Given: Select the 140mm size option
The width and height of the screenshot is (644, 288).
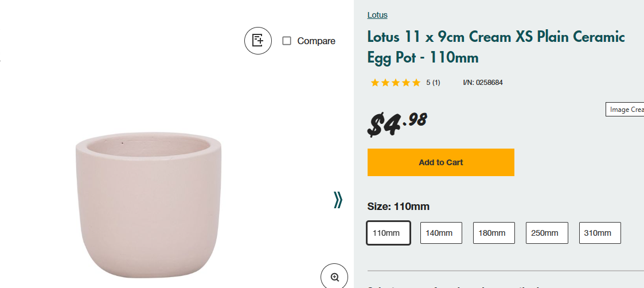Looking at the screenshot, I should click(x=441, y=233).
